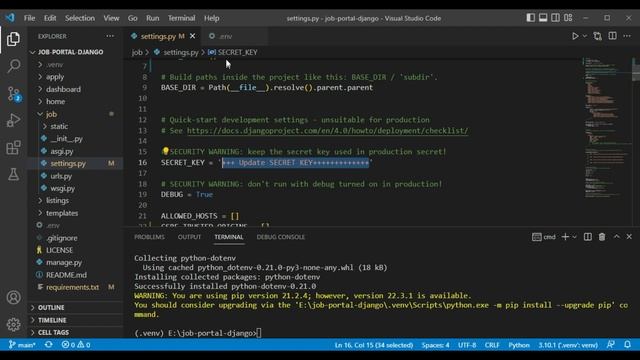Split the editor right
This screenshot has height=360, width=640.
point(612,36)
